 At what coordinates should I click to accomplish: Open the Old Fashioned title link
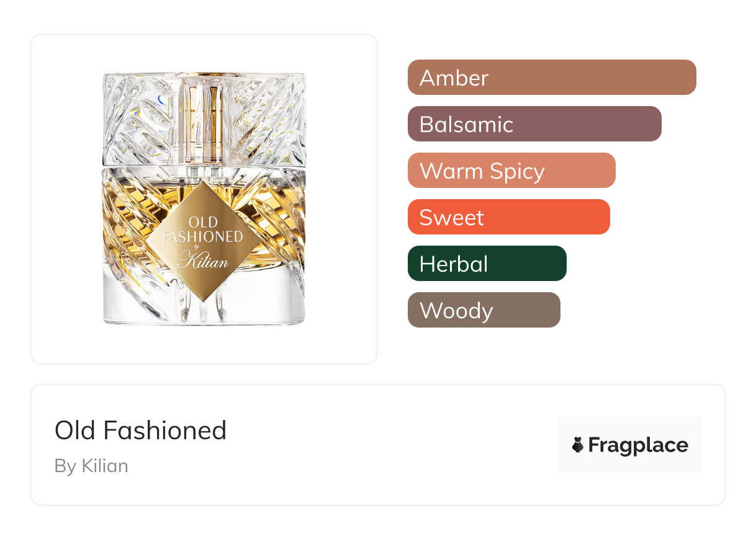pyautogui.click(x=141, y=430)
